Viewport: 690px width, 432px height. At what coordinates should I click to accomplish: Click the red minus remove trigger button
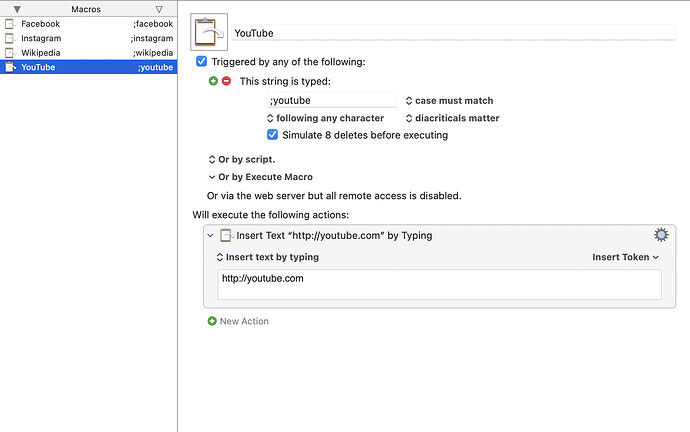point(226,81)
